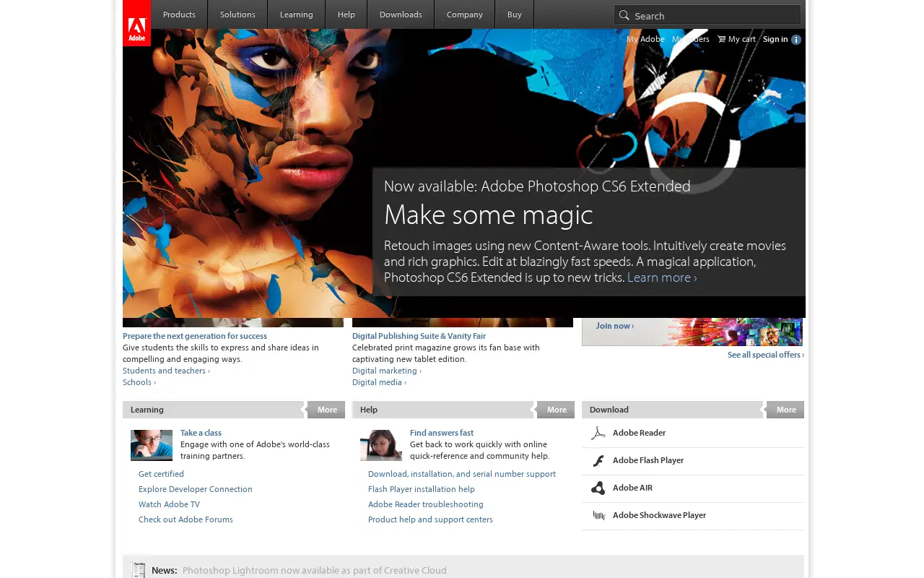924x578 pixels.
Task: Click More in the Download section
Action: [786, 410]
